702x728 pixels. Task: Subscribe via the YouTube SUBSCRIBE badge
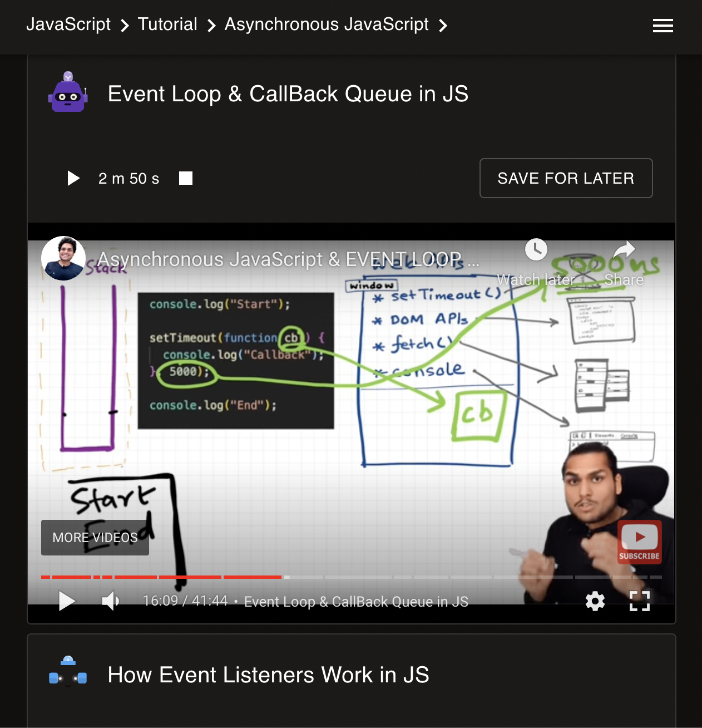pos(640,542)
